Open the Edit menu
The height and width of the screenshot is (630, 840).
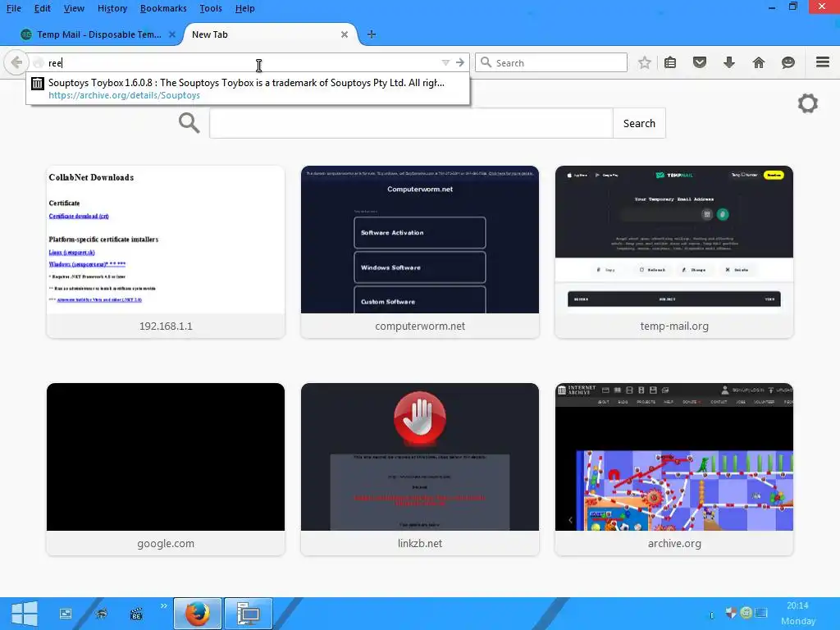pyautogui.click(x=43, y=8)
